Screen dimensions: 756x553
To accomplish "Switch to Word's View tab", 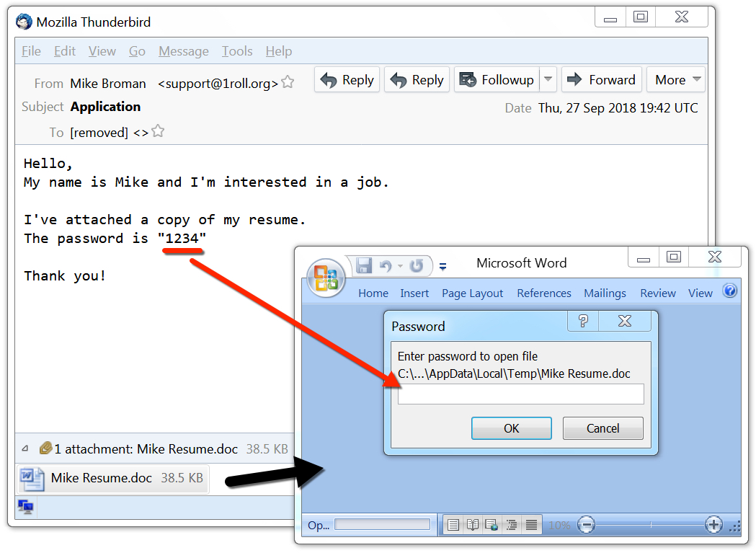I will 700,293.
